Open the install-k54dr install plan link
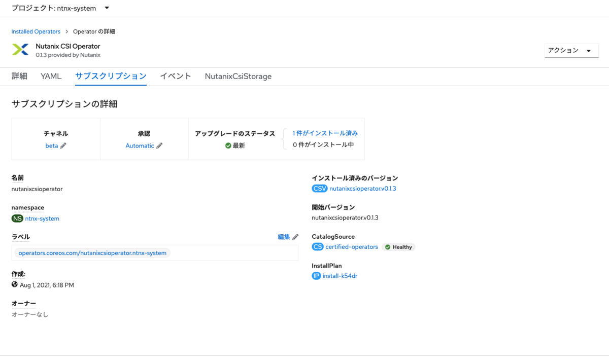Viewport: 609px width, 364px height. [340, 276]
